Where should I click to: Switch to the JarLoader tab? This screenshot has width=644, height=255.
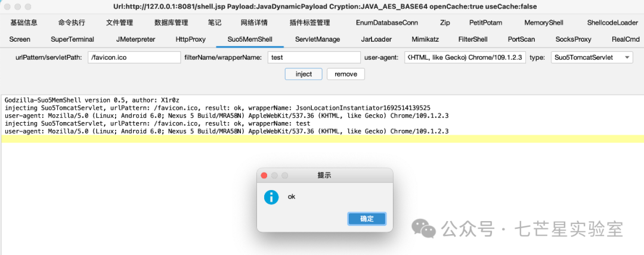(x=376, y=39)
